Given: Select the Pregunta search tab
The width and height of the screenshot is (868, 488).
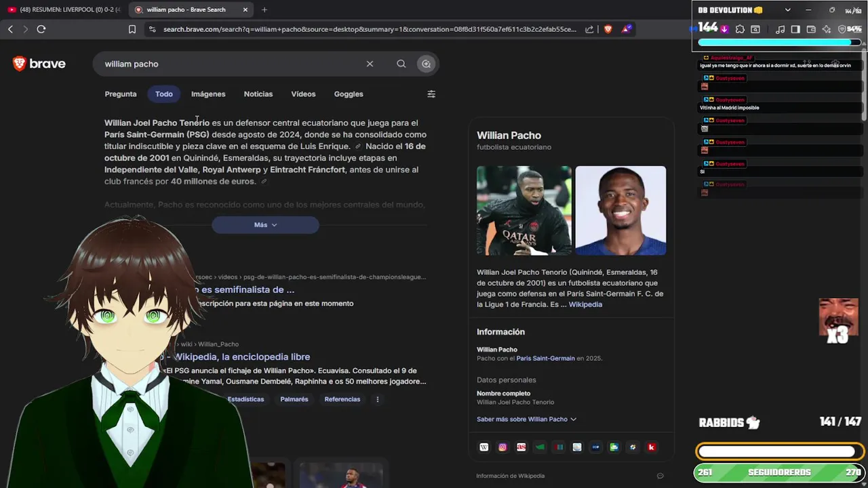Looking at the screenshot, I should click(121, 94).
